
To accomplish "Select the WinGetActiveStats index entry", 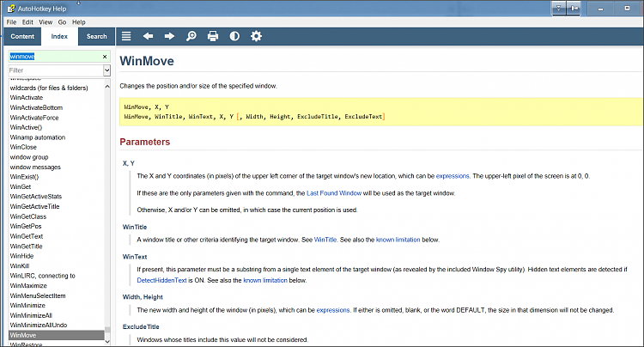I will pos(36,197).
